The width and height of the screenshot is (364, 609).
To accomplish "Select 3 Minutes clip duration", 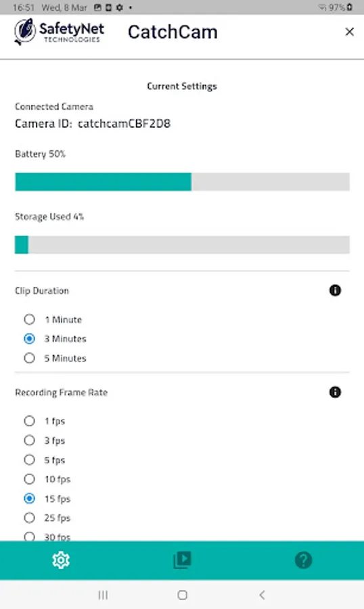I will [x=55, y=339].
